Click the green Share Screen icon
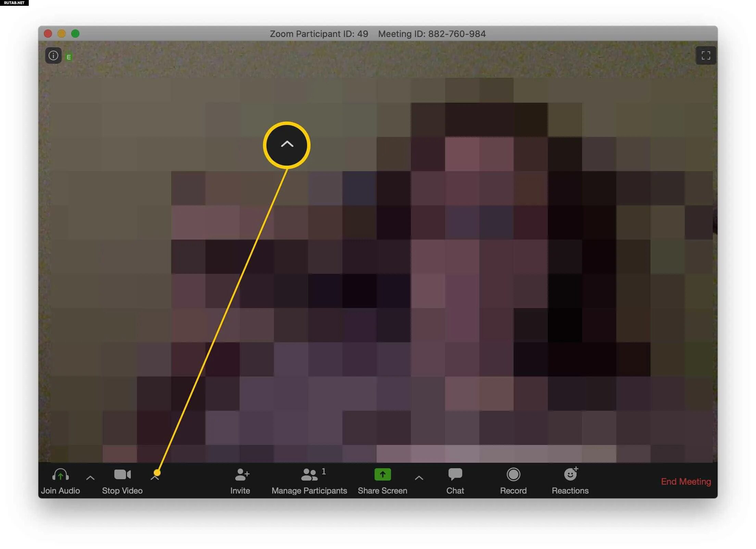Image resolution: width=756 pixels, height=549 pixels. coord(382,474)
